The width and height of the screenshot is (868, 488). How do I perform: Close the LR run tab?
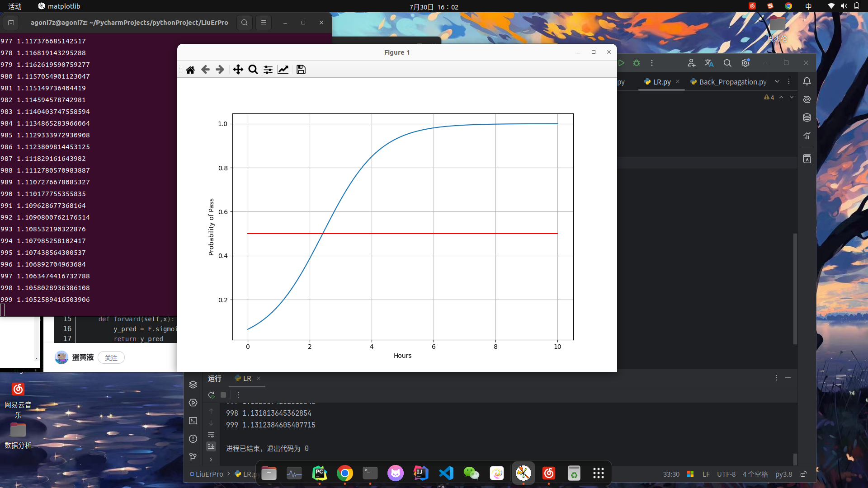259,378
